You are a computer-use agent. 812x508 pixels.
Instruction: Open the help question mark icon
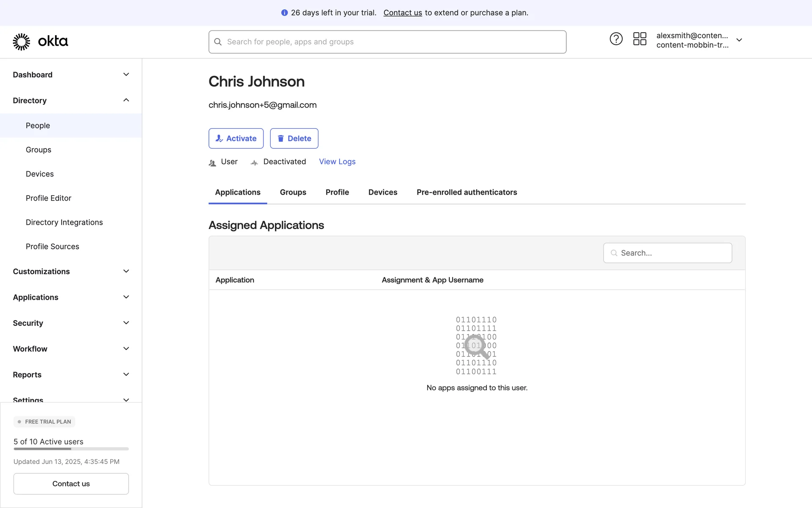[x=616, y=39]
